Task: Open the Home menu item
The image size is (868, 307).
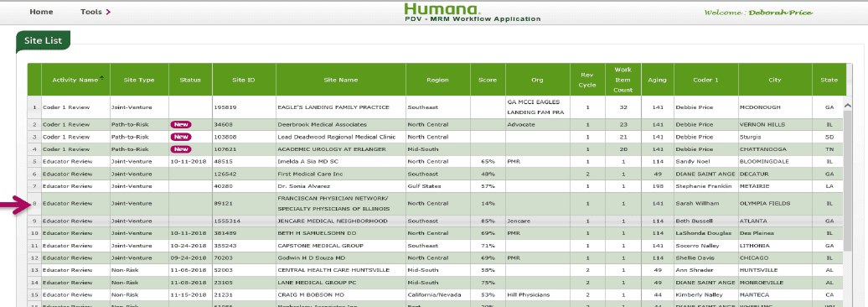Action: click(x=42, y=12)
